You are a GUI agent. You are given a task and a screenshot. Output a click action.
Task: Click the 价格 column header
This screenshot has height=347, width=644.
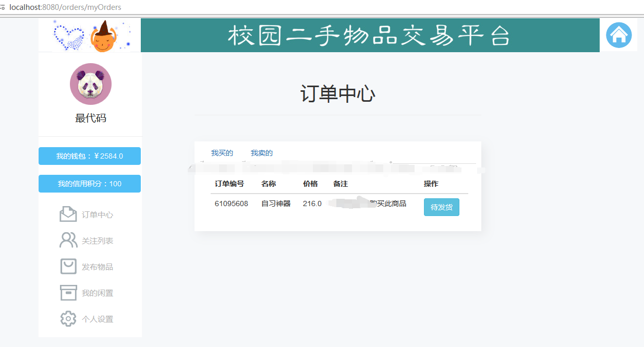pos(310,184)
